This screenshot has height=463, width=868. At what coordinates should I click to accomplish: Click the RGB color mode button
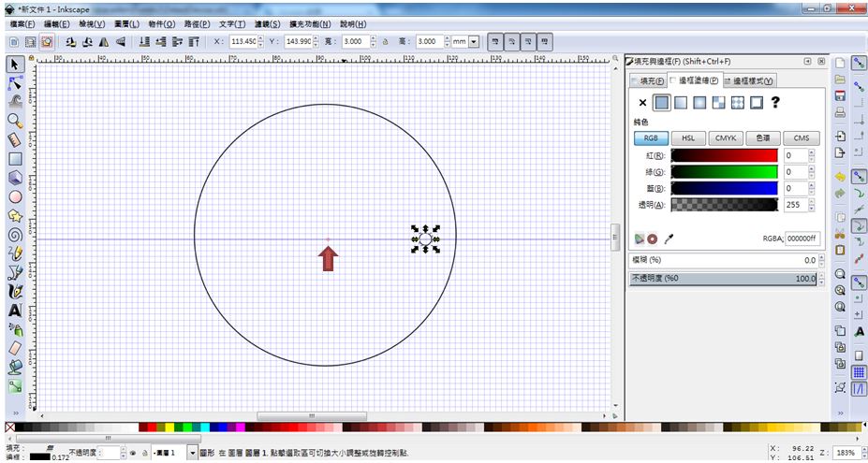[651, 138]
